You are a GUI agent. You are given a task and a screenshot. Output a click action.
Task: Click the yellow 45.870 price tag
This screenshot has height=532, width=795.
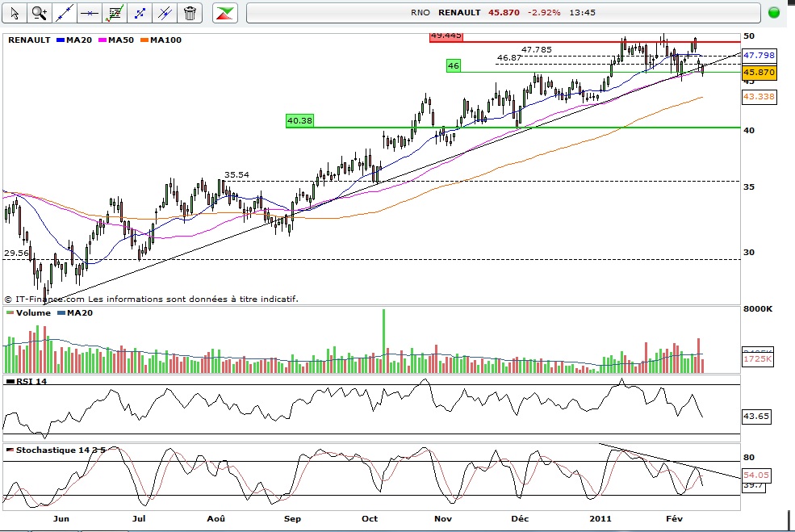pos(759,73)
